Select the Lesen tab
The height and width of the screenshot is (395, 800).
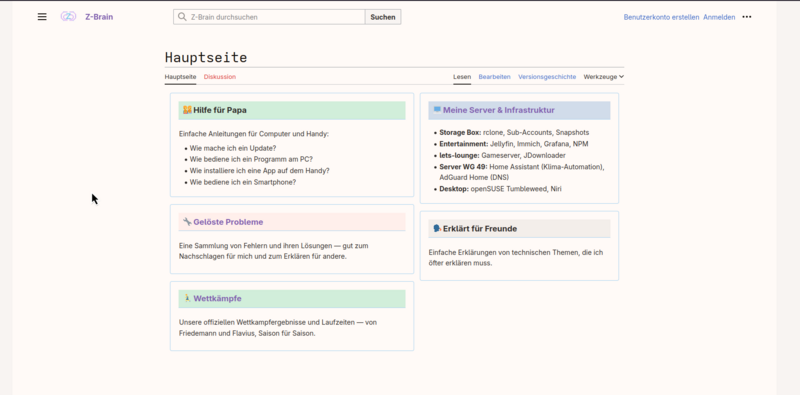coord(462,77)
